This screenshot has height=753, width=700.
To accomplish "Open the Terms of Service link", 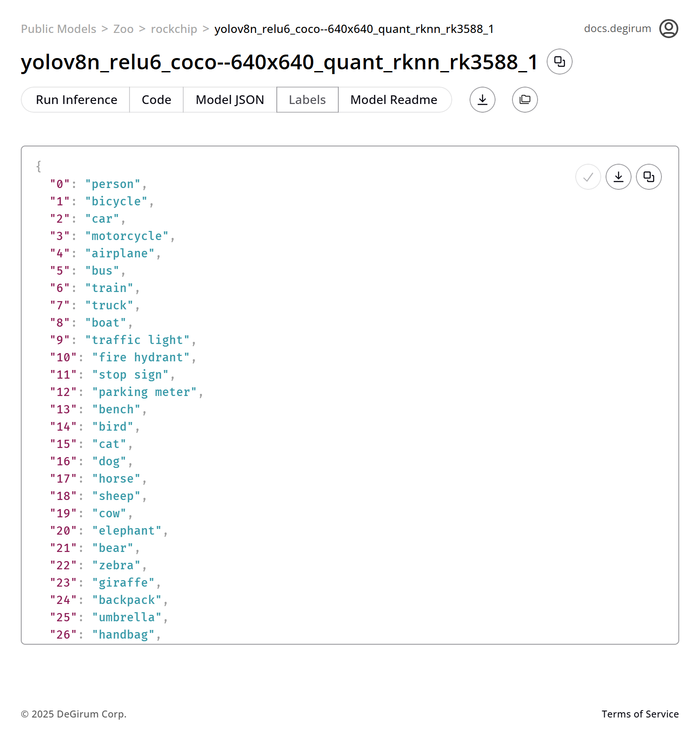I will click(640, 714).
